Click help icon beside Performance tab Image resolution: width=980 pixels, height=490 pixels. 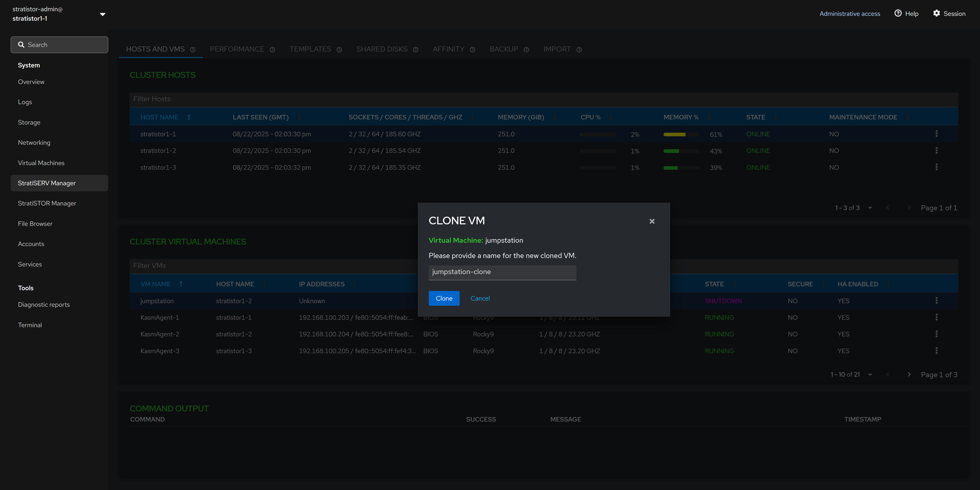pos(272,50)
